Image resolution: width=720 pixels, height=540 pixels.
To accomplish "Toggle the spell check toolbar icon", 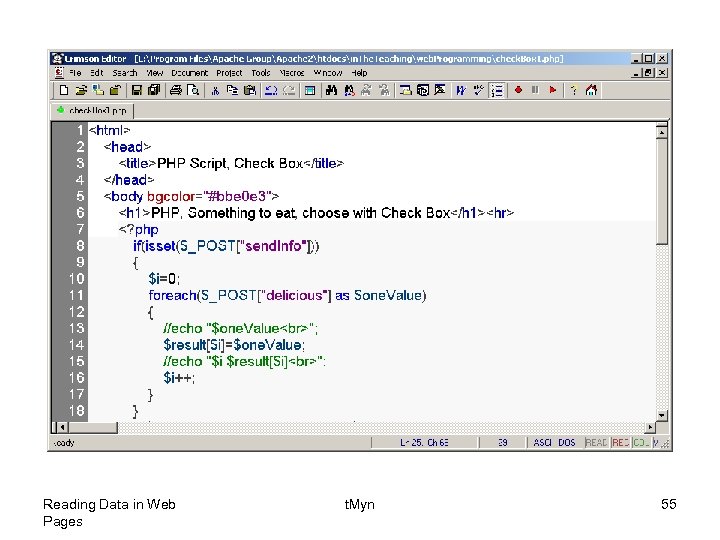I will click(x=478, y=90).
